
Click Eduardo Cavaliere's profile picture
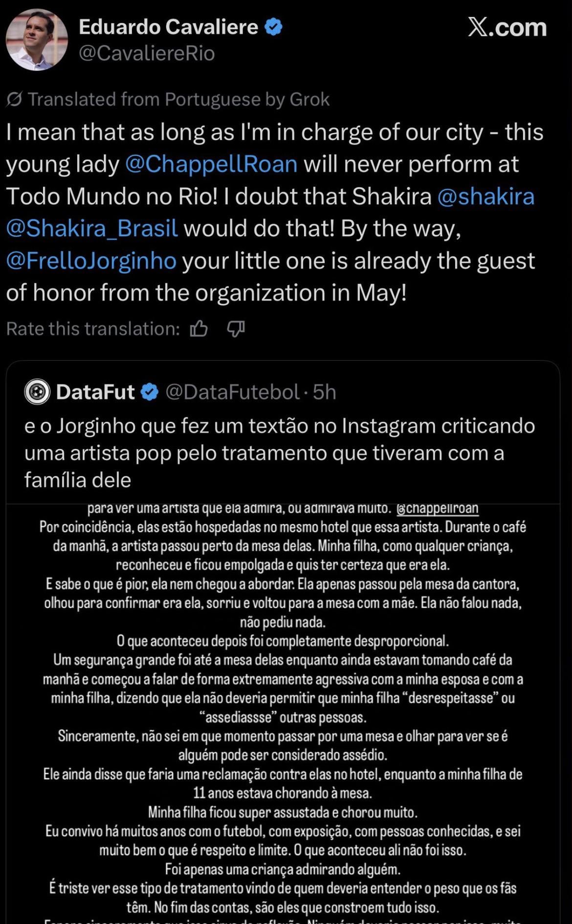coord(37,40)
